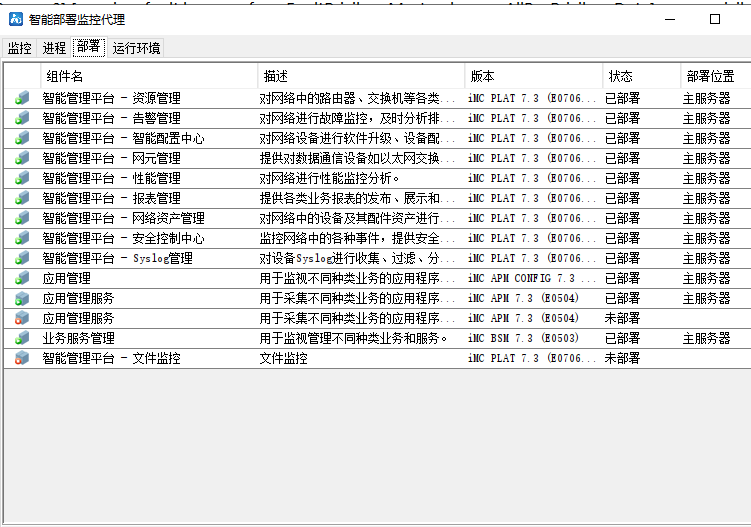Select row 智能管理平台 - 网络资产管理

coord(377,218)
